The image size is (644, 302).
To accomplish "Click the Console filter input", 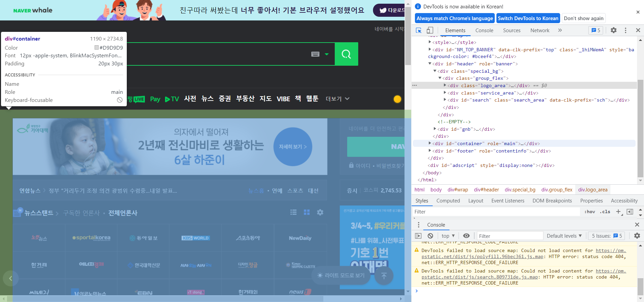I will pyautogui.click(x=509, y=236).
